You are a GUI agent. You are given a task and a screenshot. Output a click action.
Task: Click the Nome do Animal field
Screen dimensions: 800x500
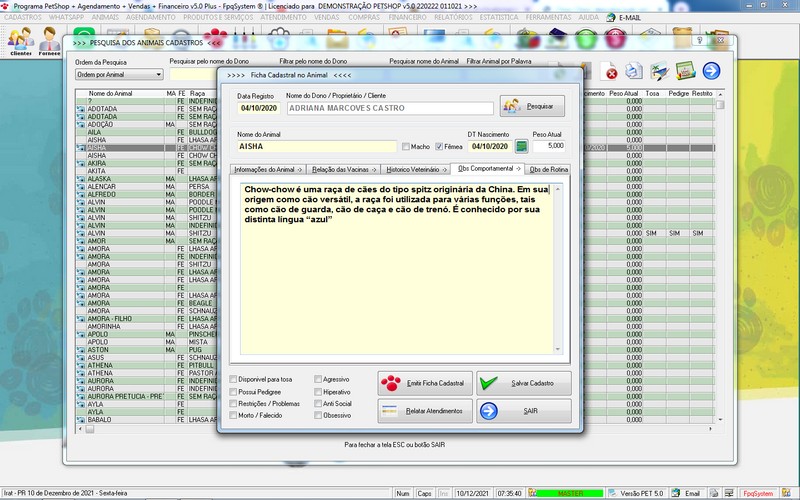[316, 146]
